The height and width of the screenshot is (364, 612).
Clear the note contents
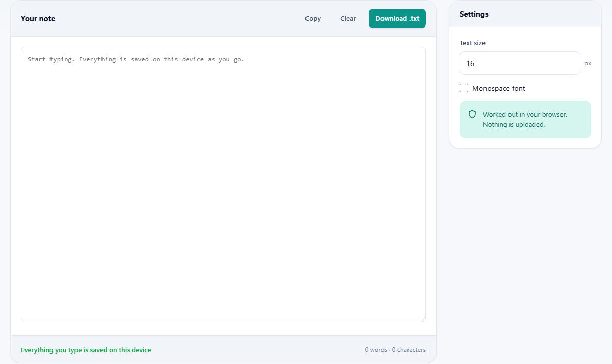point(348,18)
